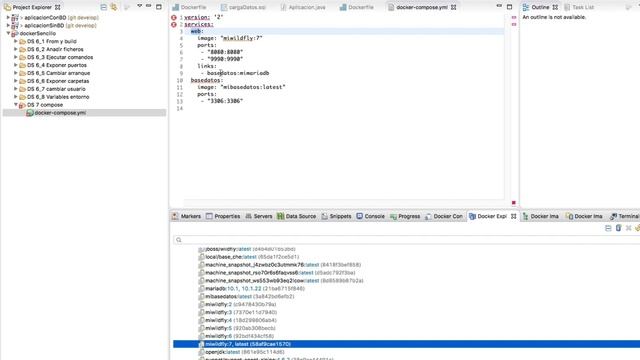
Task: Toggle Link with Editor in Project Explorer
Action: point(113,7)
